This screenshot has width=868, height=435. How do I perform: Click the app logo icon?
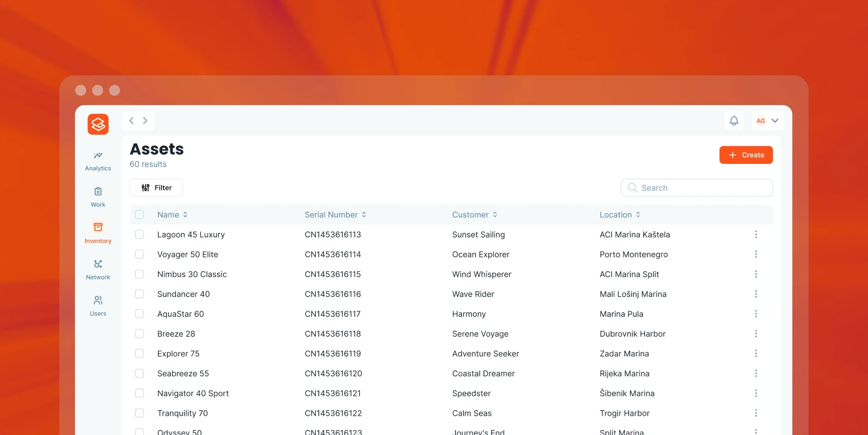coord(98,124)
